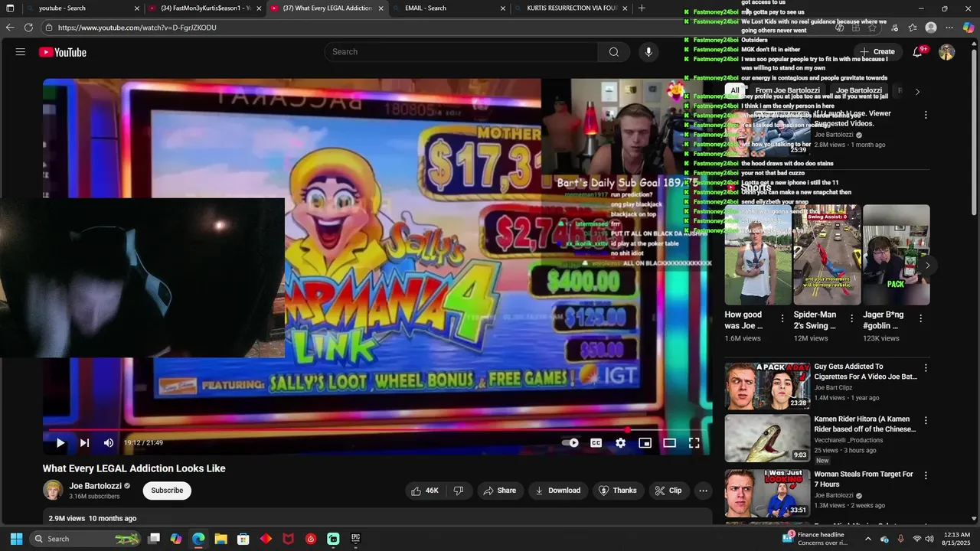Open the YouTube account avatar menu
980x551 pixels.
(946, 52)
